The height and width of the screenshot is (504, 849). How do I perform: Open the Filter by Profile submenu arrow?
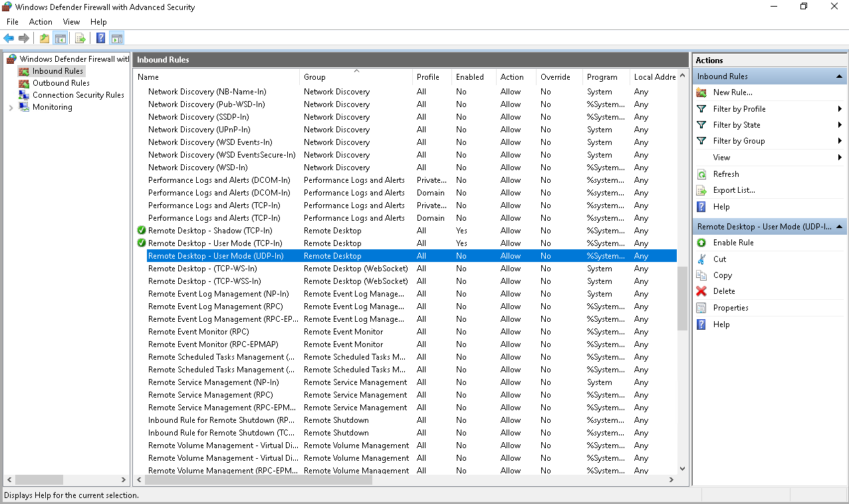coord(840,109)
